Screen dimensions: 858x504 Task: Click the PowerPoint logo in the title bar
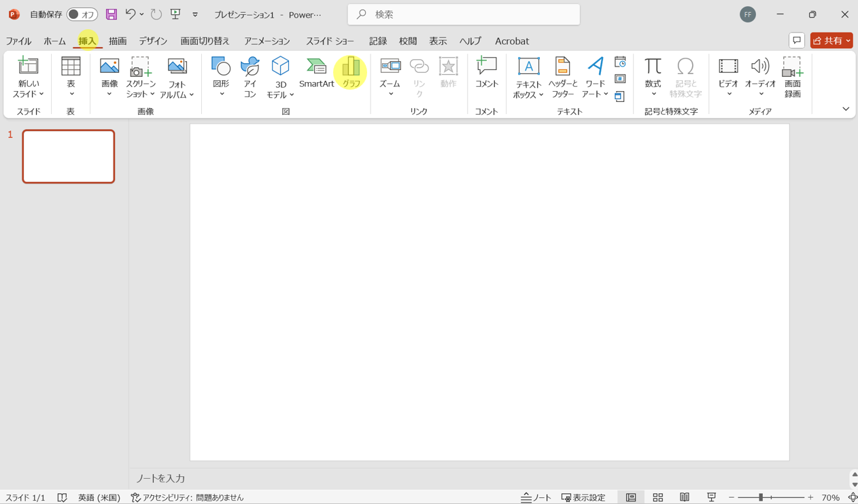[14, 14]
